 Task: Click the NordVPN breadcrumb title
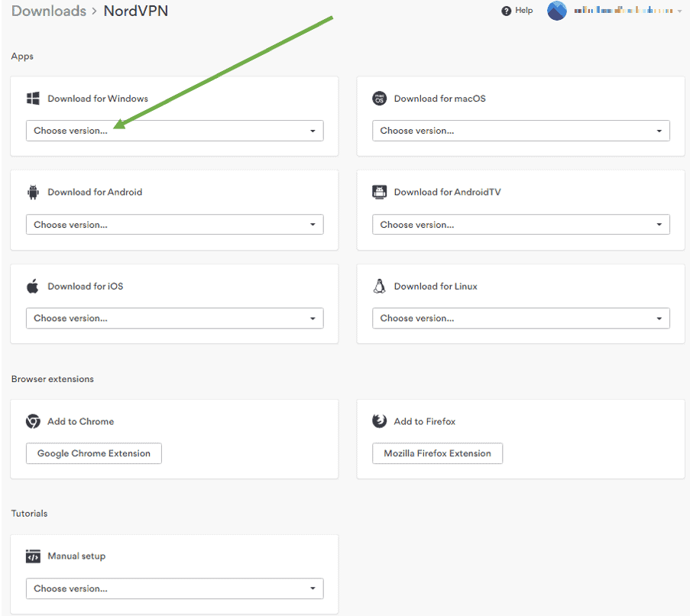pyautogui.click(x=135, y=11)
